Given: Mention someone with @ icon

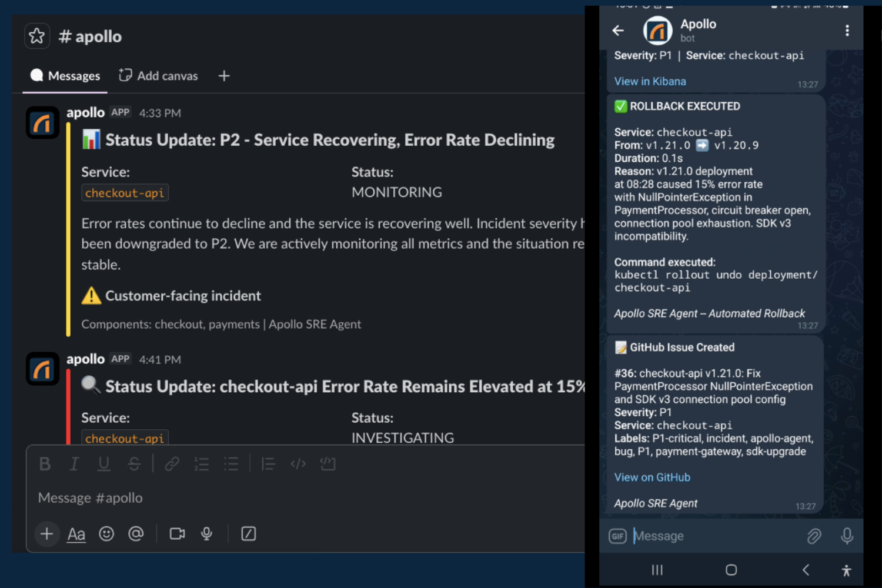Looking at the screenshot, I should click(136, 534).
